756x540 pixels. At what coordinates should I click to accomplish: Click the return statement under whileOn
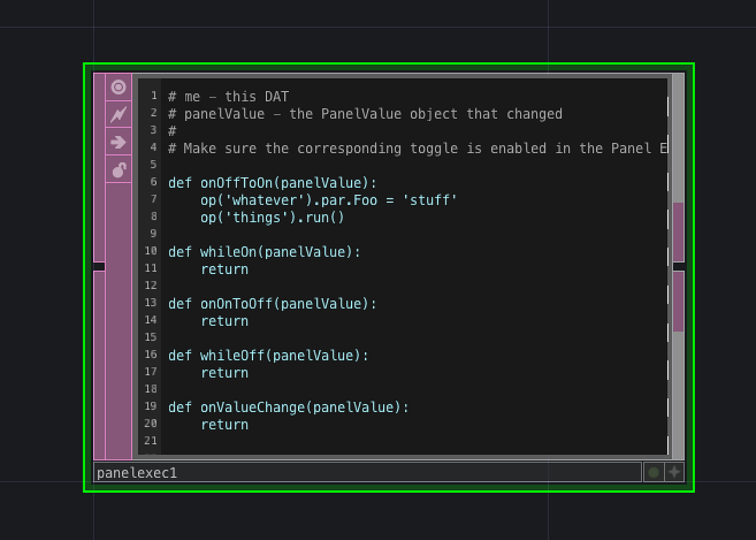tap(225, 269)
